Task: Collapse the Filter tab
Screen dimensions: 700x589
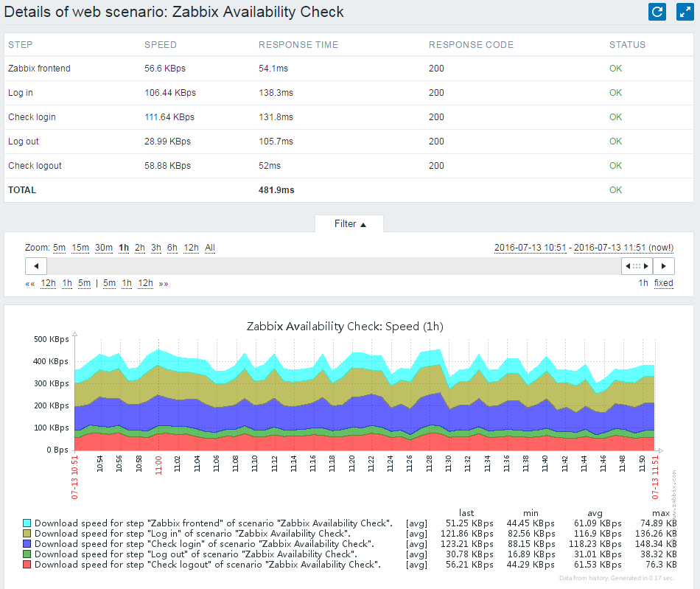Action: click(349, 223)
